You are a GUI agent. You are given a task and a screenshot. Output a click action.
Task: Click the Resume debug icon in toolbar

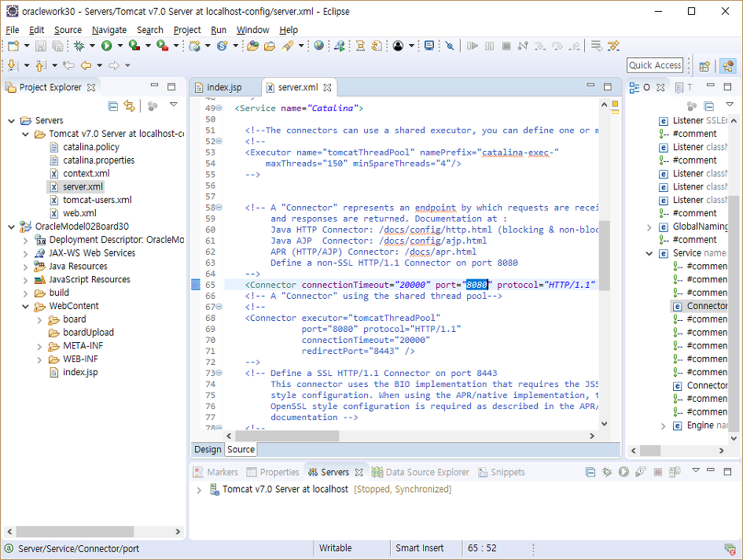coord(473,46)
